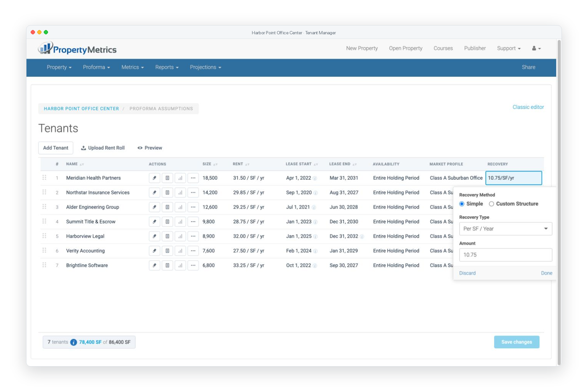Image resolution: width=588 pixels, height=392 pixels.
Task: Sort the table by Lease Start column
Action: coord(302,164)
